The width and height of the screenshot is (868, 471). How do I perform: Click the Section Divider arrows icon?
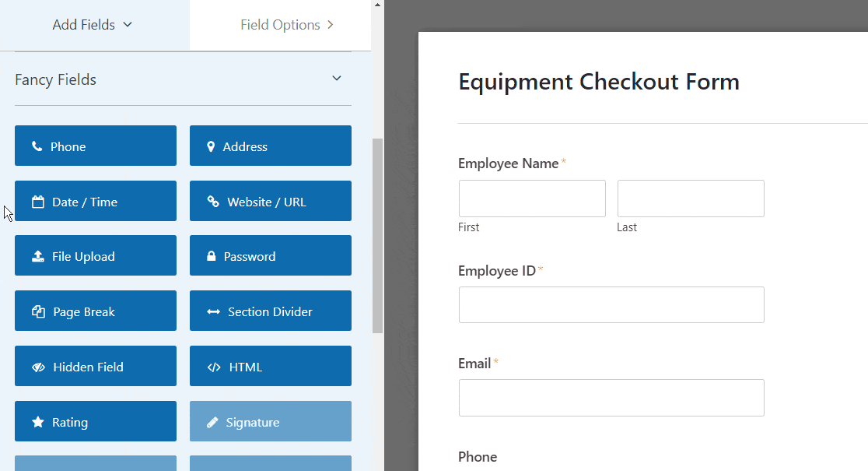coord(214,312)
